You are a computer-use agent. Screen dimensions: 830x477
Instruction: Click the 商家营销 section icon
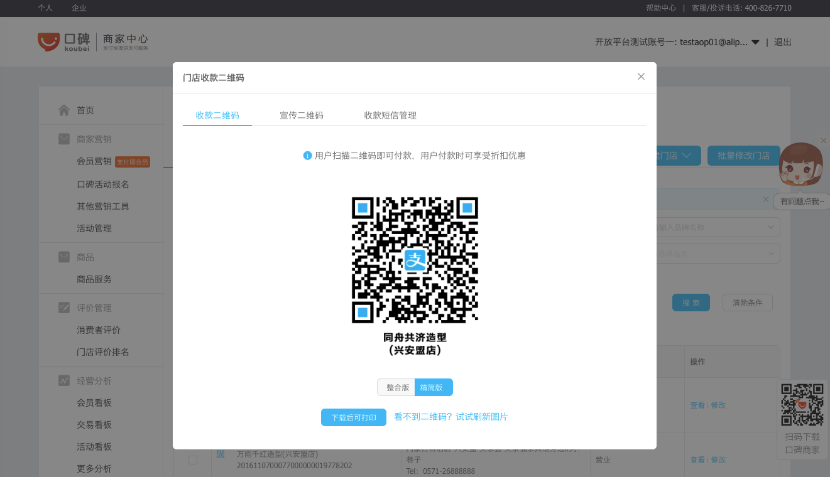[x=64, y=139]
